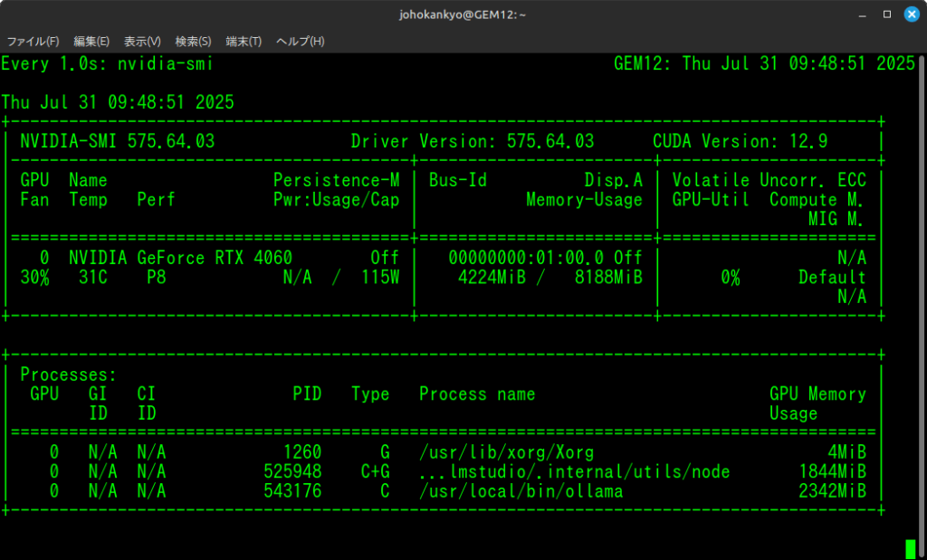Image resolution: width=927 pixels, height=560 pixels.
Task: Open the 検索(S) menu
Action: pos(193,42)
